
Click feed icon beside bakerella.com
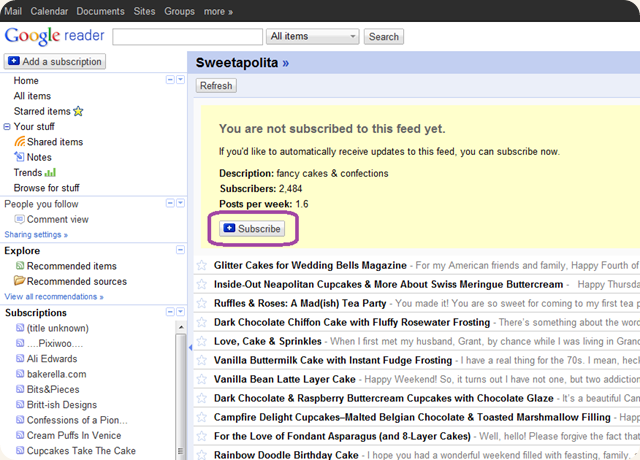click(20, 374)
